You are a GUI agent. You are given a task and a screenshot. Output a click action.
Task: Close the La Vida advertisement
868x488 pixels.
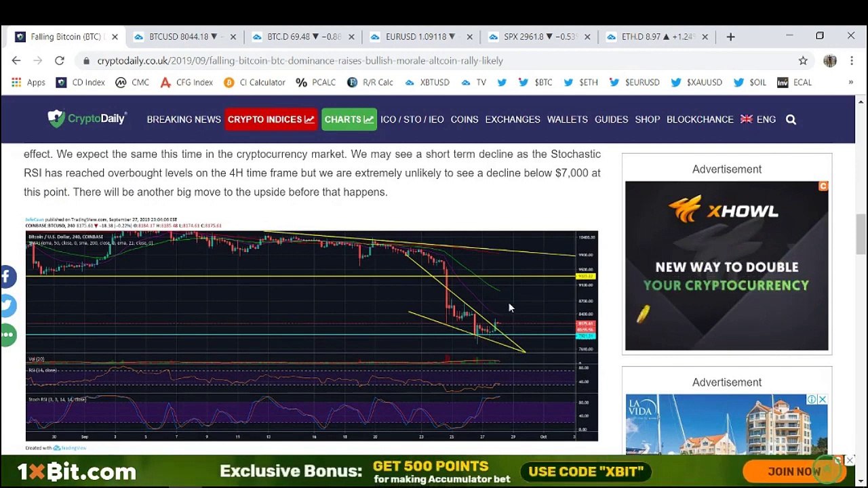click(822, 399)
